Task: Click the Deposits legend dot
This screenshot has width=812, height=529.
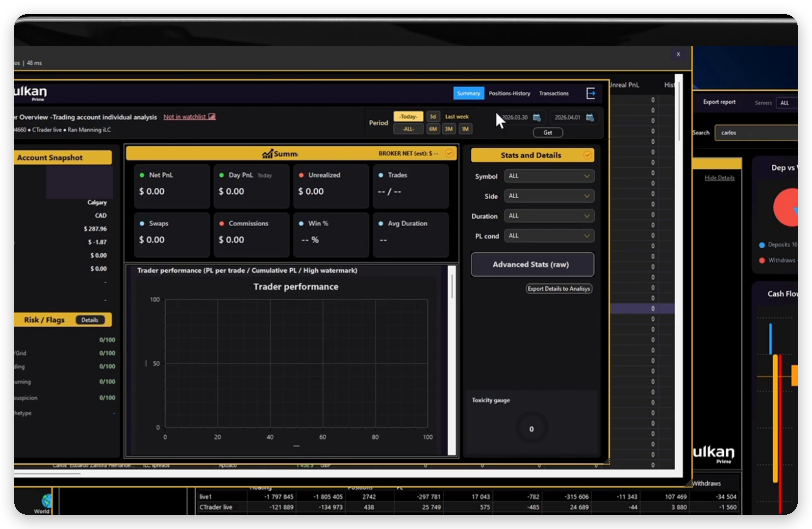Action: tap(762, 245)
